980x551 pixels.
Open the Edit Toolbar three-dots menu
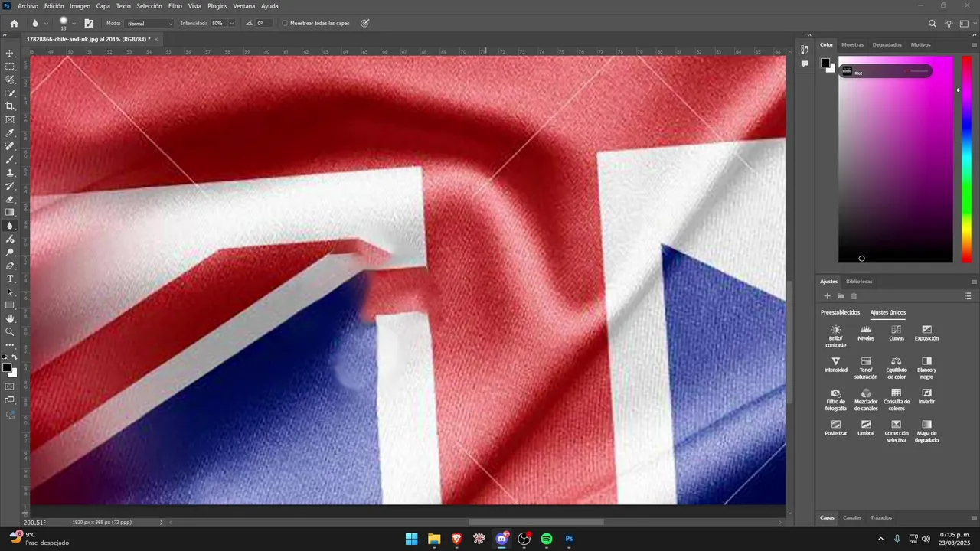pyautogui.click(x=10, y=345)
